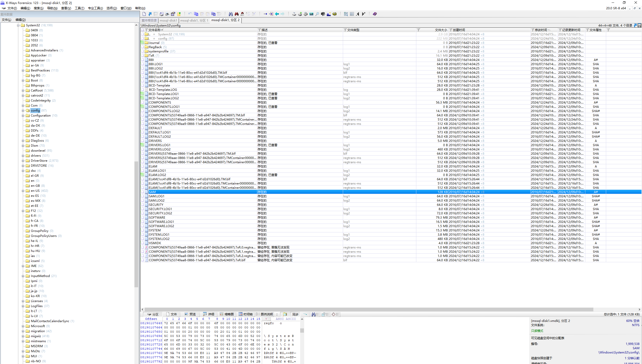Click the Find Hex Values icon
This screenshot has height=364, width=642.
click(242, 14)
